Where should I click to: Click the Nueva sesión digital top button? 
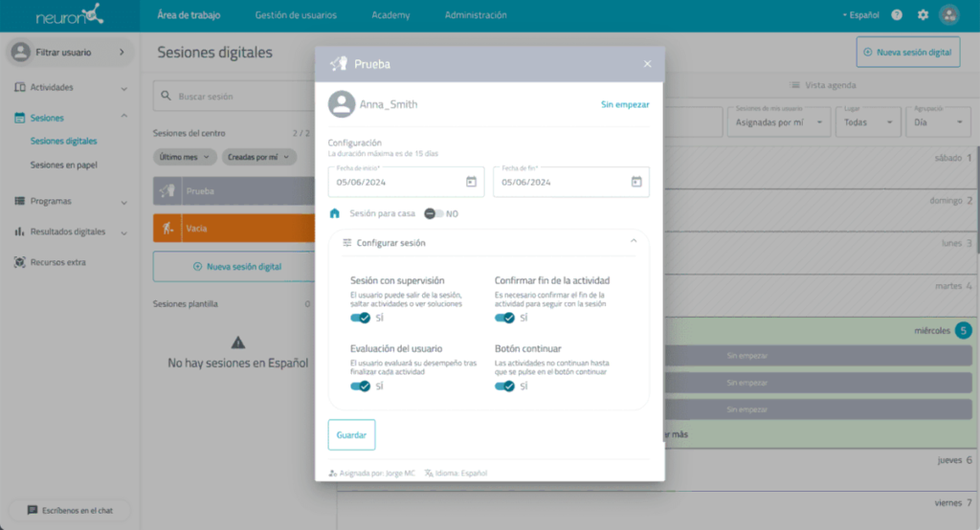907,52
